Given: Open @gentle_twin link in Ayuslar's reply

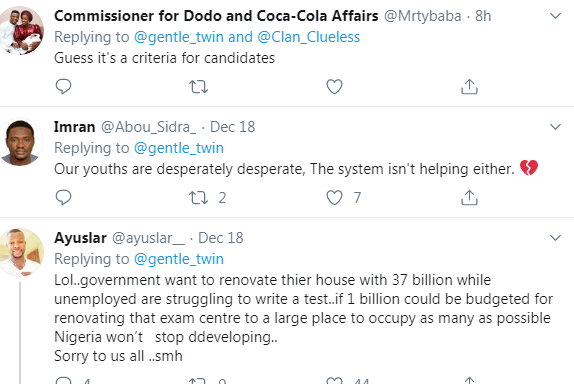Looking at the screenshot, I should tap(179, 259).
